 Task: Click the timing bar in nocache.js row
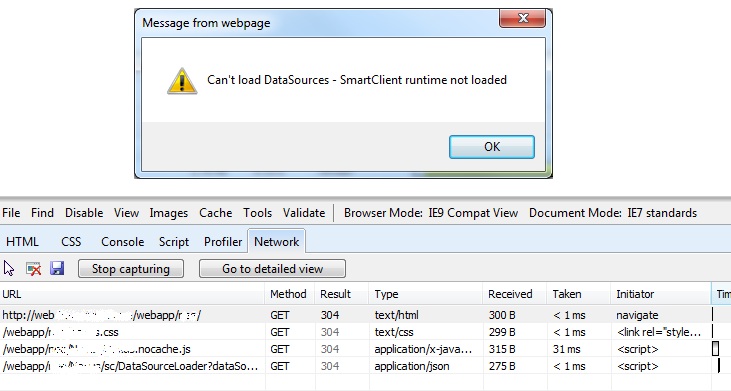pos(716,349)
